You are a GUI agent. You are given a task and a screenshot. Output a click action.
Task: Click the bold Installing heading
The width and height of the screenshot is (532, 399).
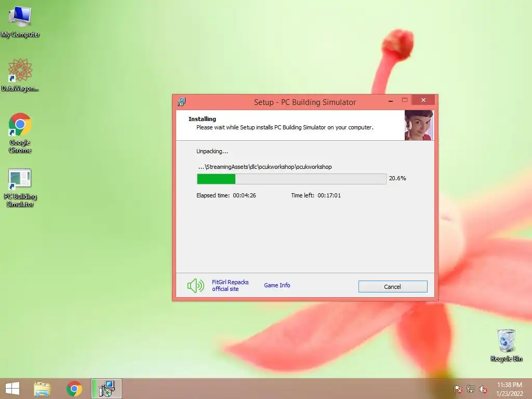202,119
